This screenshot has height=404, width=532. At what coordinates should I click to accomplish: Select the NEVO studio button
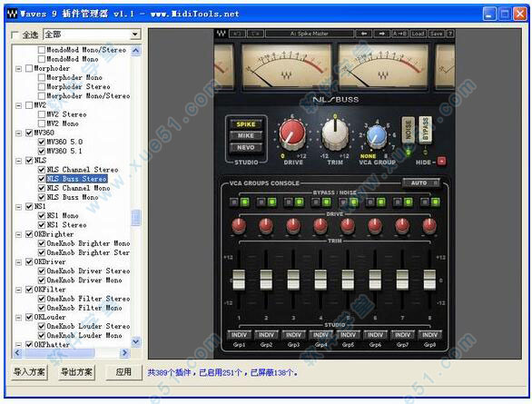point(246,148)
